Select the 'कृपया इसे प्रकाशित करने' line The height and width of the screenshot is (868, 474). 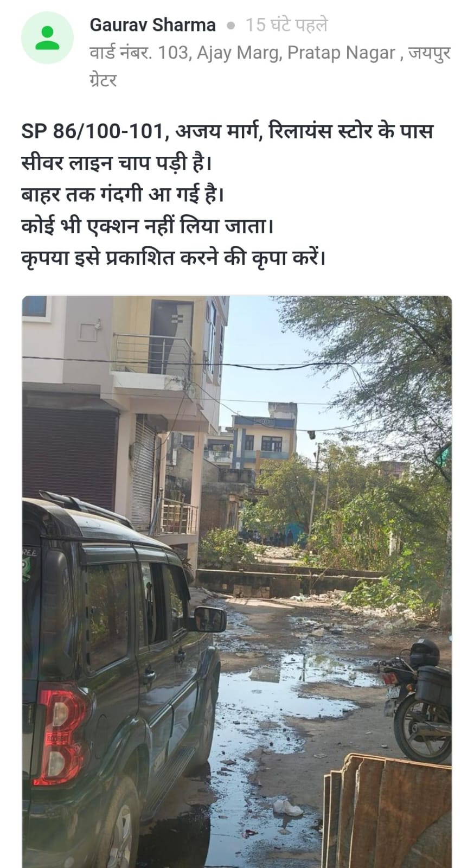[174, 257]
